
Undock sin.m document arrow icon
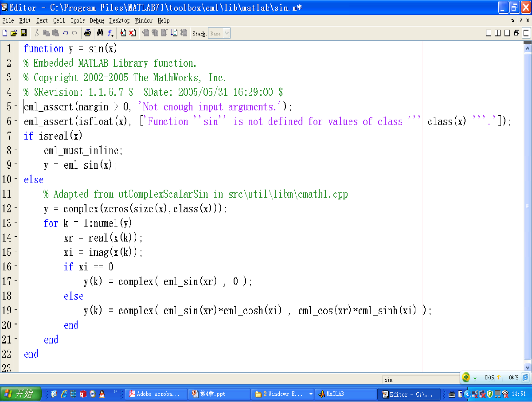(x=521, y=20)
